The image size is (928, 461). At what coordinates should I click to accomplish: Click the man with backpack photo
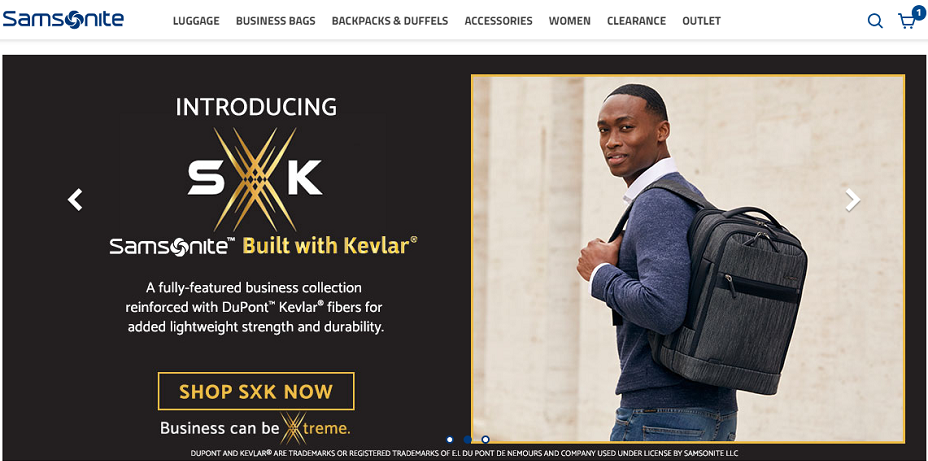point(688,259)
